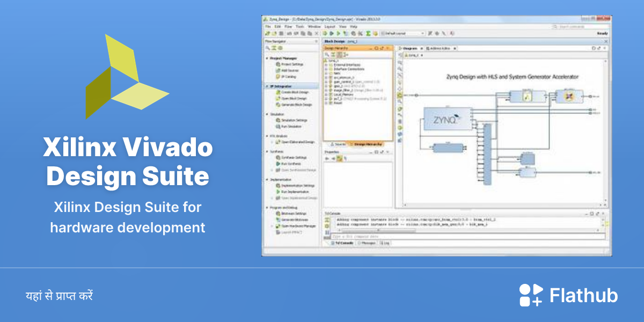Click the search icon in Design Hierarchy panel

point(327,54)
